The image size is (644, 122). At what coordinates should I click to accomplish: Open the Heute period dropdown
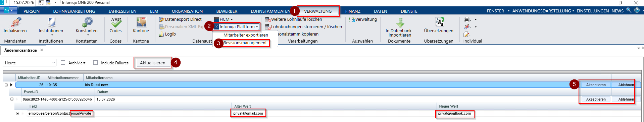point(30,63)
